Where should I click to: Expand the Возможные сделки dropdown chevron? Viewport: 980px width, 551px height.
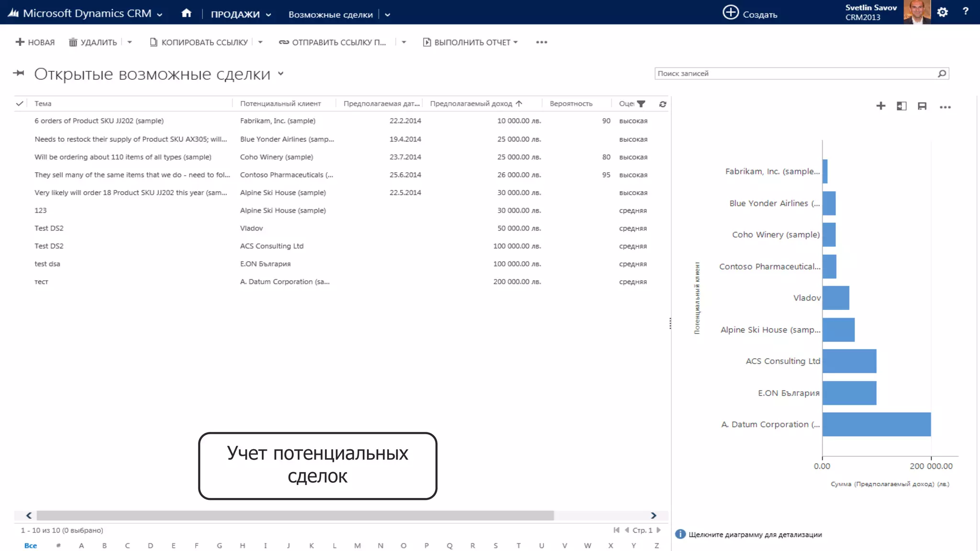[387, 15]
